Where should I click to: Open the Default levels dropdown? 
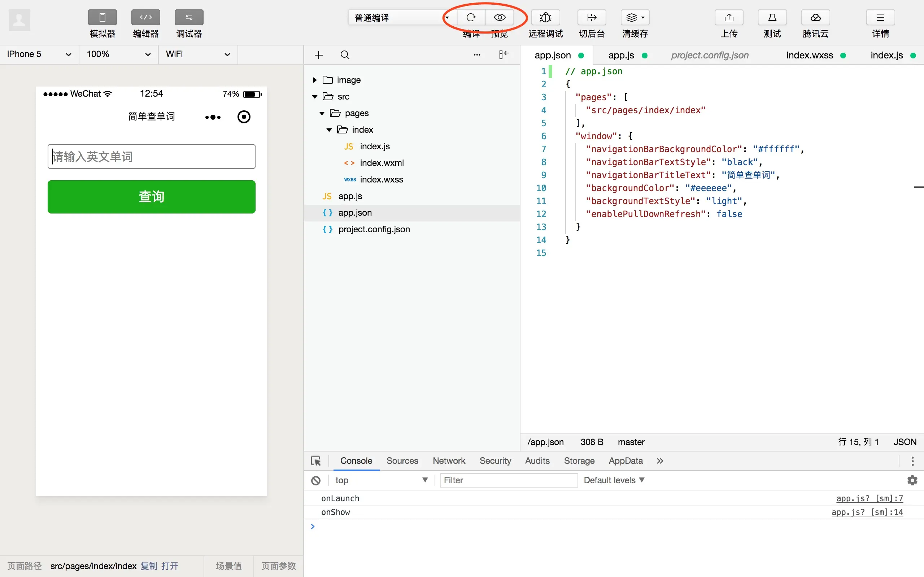coord(614,480)
